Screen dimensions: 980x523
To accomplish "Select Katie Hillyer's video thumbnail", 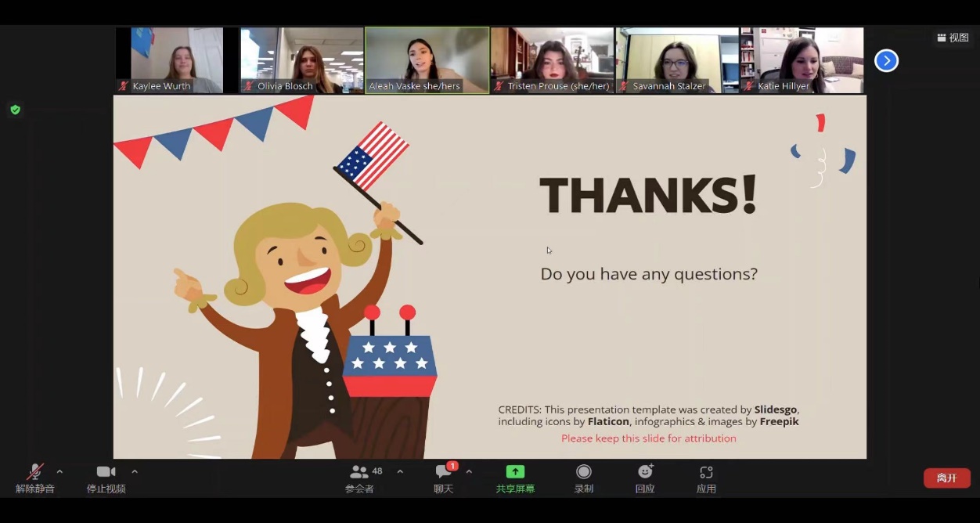I will [802, 60].
